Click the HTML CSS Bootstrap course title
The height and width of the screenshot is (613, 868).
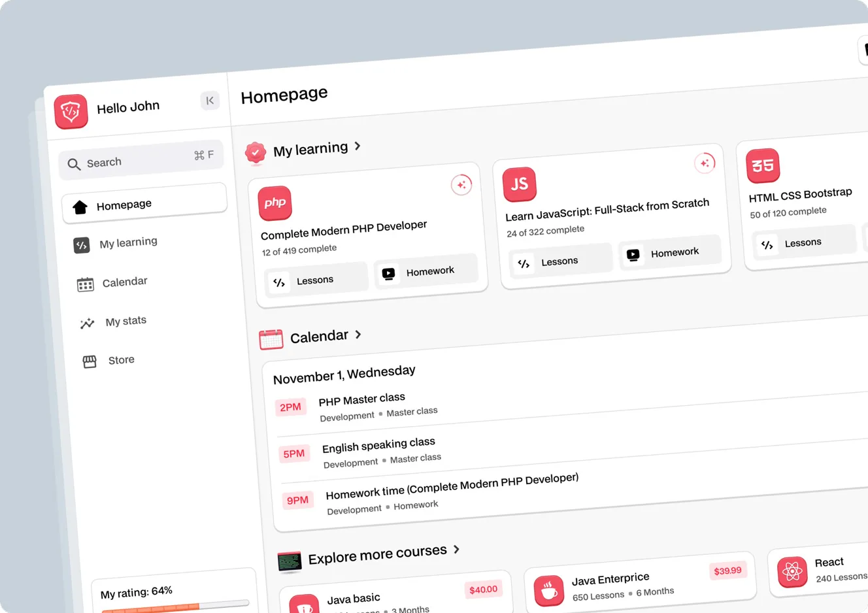click(801, 194)
